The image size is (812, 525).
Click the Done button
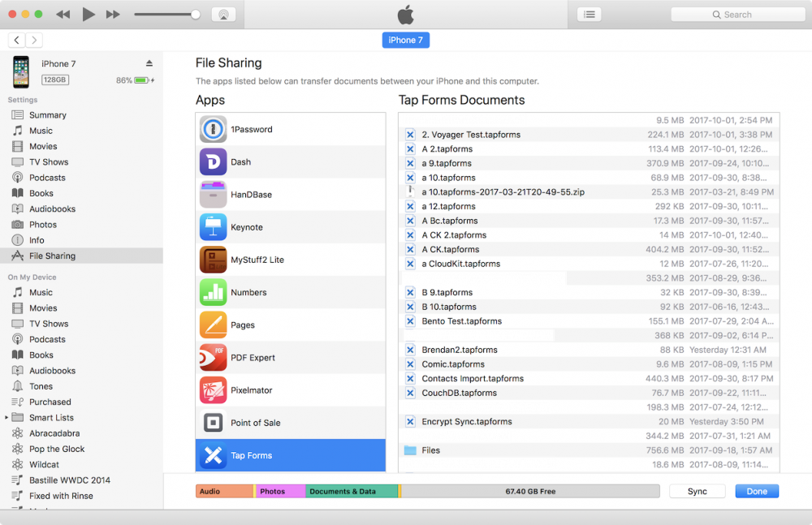[x=757, y=492]
